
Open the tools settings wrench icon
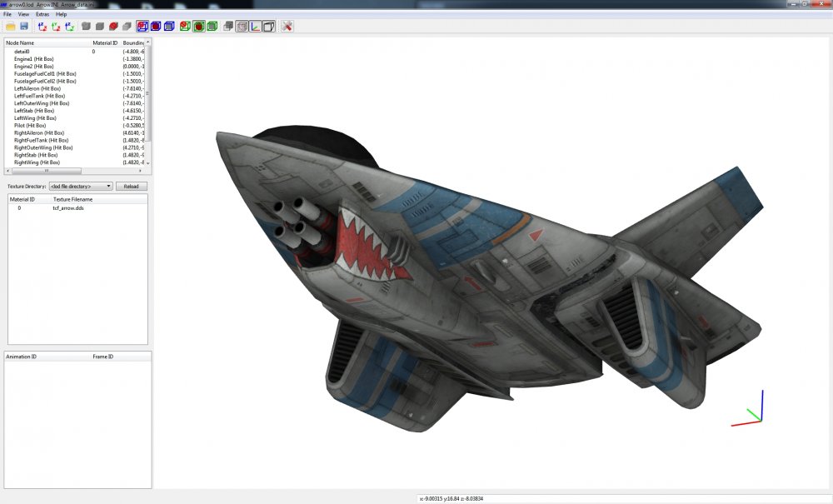(x=287, y=26)
